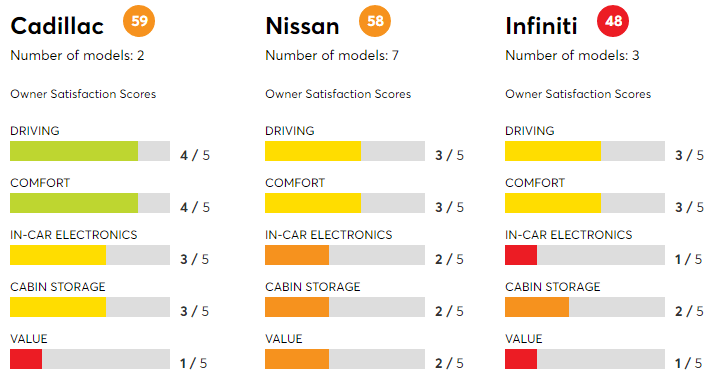Click Infiniti's Owner Satisfaction Scores label

pos(578,94)
